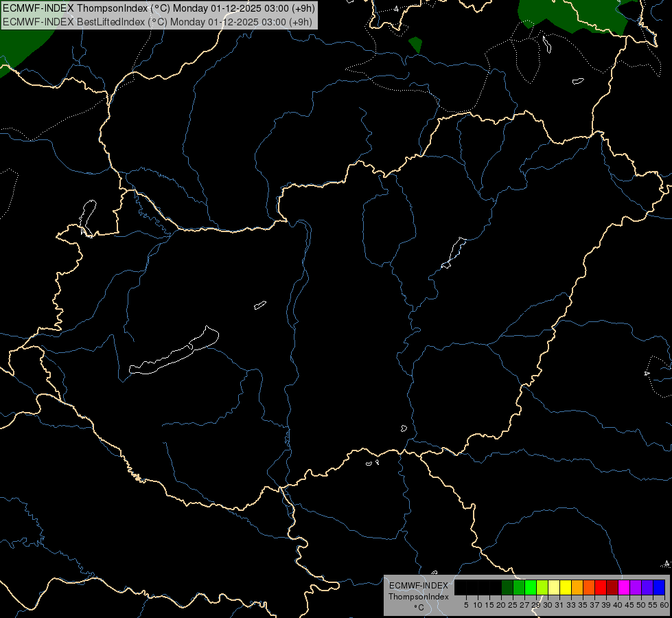Click the small green patch near the top center

point(415,45)
